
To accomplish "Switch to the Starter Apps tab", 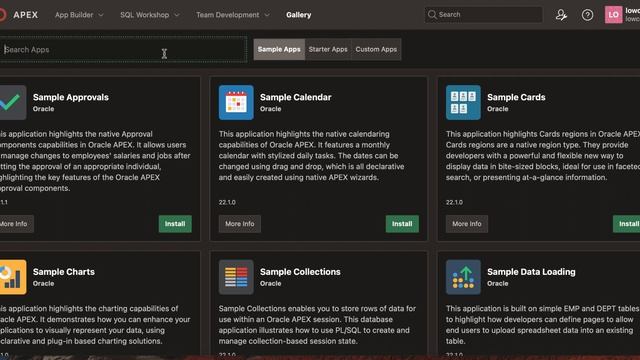I will tap(328, 49).
